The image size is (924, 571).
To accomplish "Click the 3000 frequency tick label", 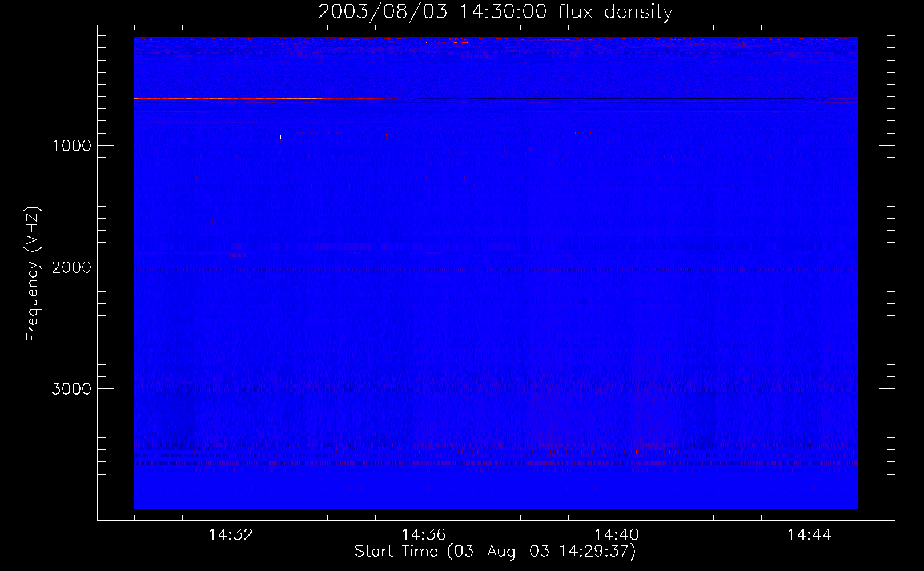I will coord(71,389).
